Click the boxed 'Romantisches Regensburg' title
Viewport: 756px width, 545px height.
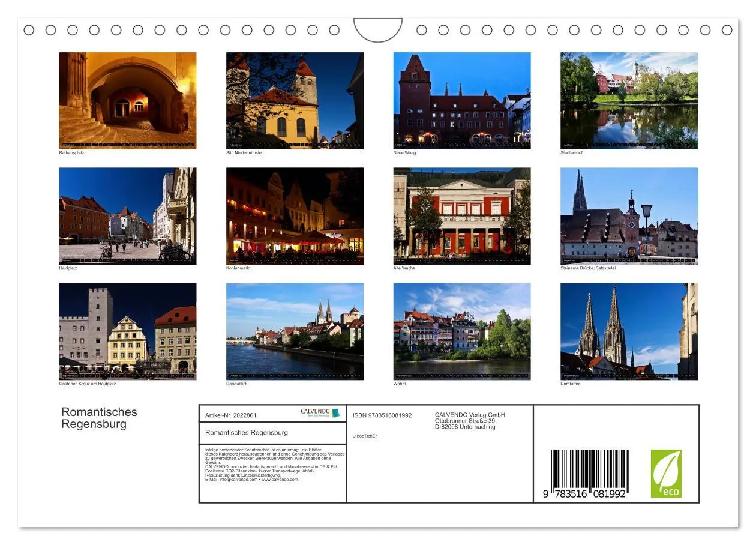pos(247,432)
